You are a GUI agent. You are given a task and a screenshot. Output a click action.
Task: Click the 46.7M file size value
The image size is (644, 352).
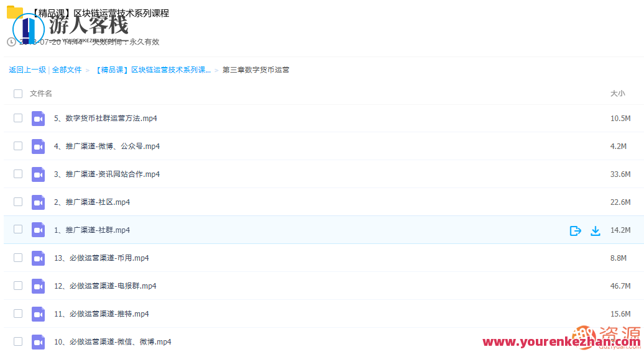(x=620, y=286)
